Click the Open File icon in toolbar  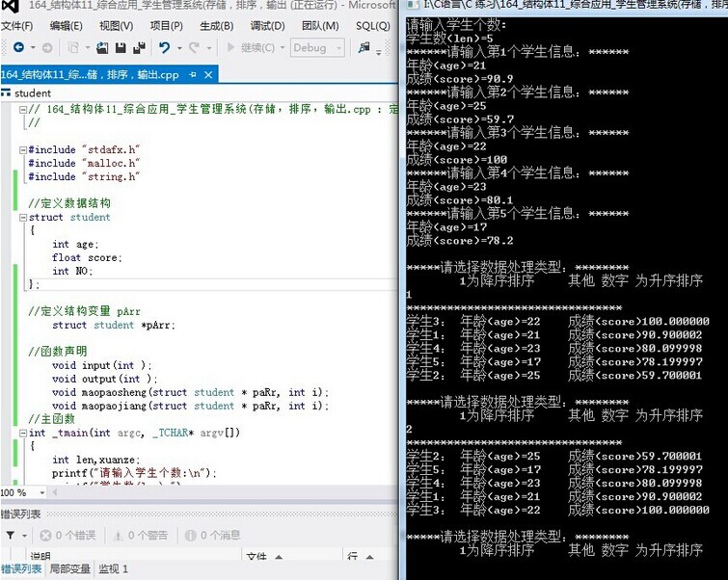[x=99, y=47]
